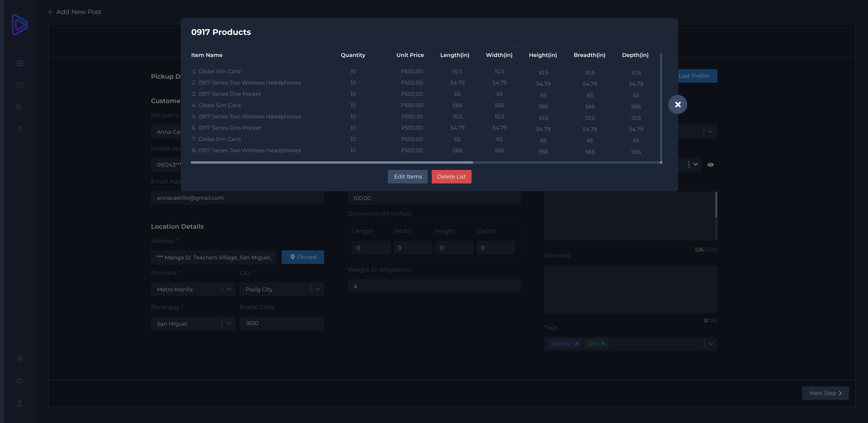Remove the Delivery tag

(x=576, y=344)
